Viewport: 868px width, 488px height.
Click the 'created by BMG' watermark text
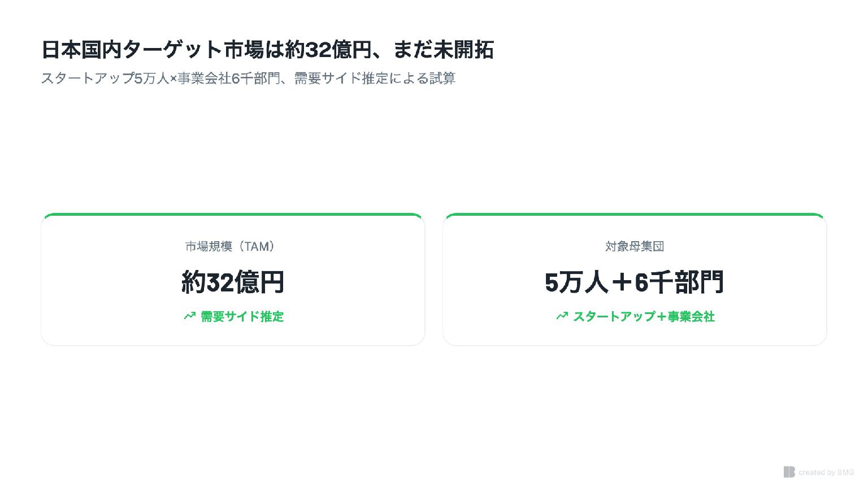click(x=826, y=472)
